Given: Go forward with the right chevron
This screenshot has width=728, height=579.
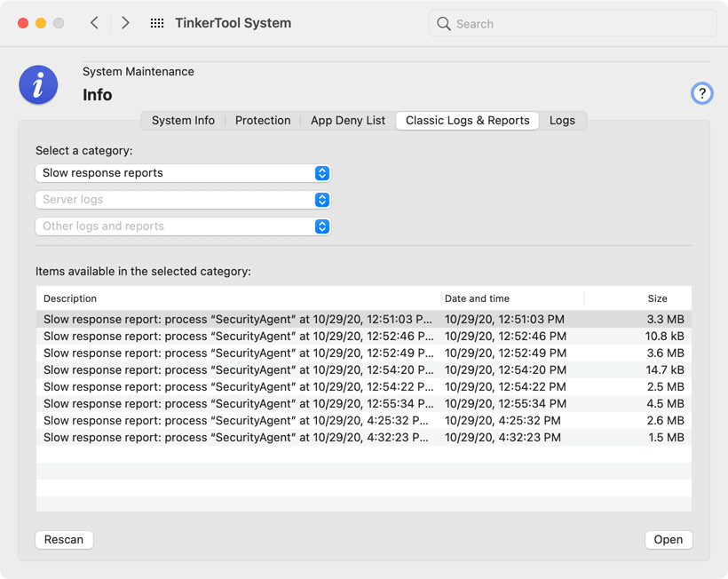Looking at the screenshot, I should (125, 23).
